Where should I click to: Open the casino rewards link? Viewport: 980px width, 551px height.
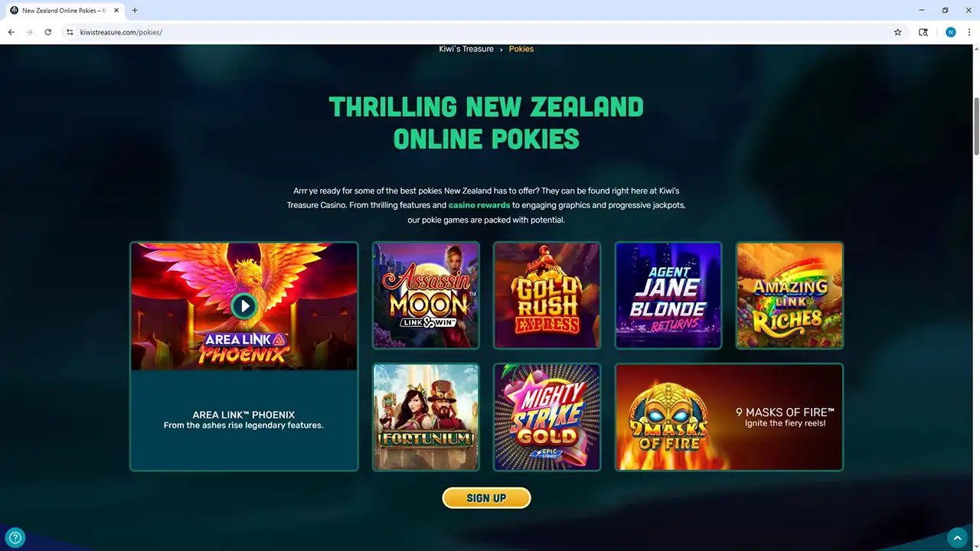tap(479, 205)
